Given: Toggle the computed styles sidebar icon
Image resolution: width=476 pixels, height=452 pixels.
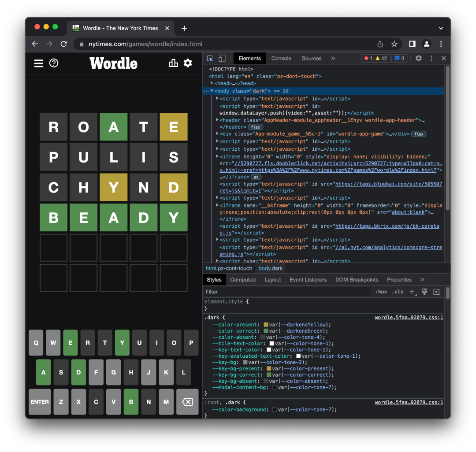Looking at the screenshot, I should pos(437,292).
